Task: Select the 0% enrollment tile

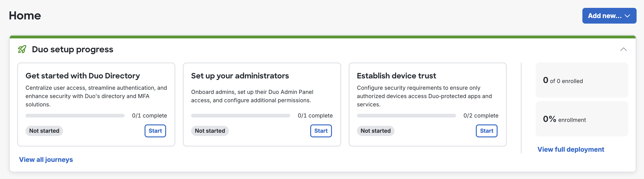Action: [x=581, y=119]
